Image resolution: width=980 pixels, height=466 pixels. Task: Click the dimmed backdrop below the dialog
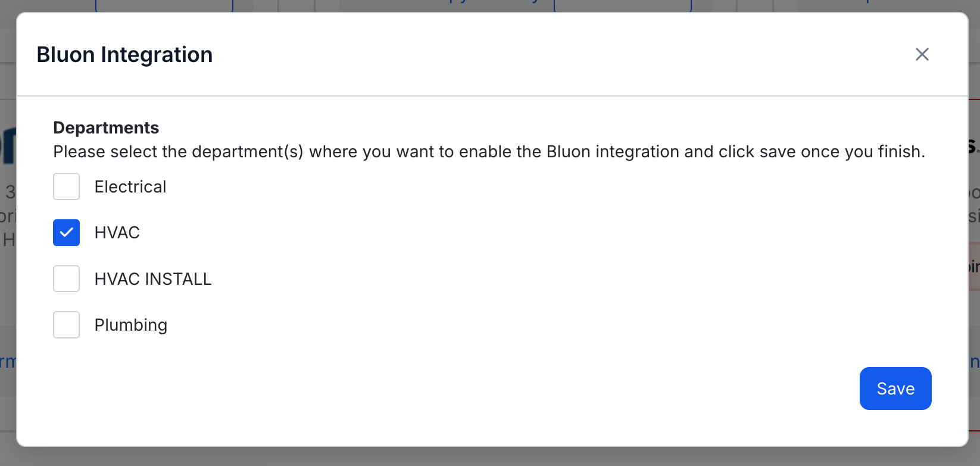pyautogui.click(x=490, y=456)
